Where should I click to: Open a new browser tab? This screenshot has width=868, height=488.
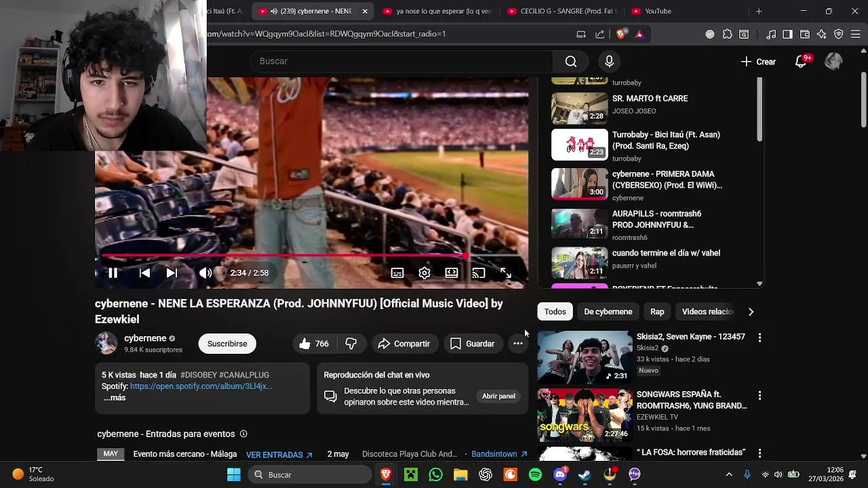[x=759, y=11]
